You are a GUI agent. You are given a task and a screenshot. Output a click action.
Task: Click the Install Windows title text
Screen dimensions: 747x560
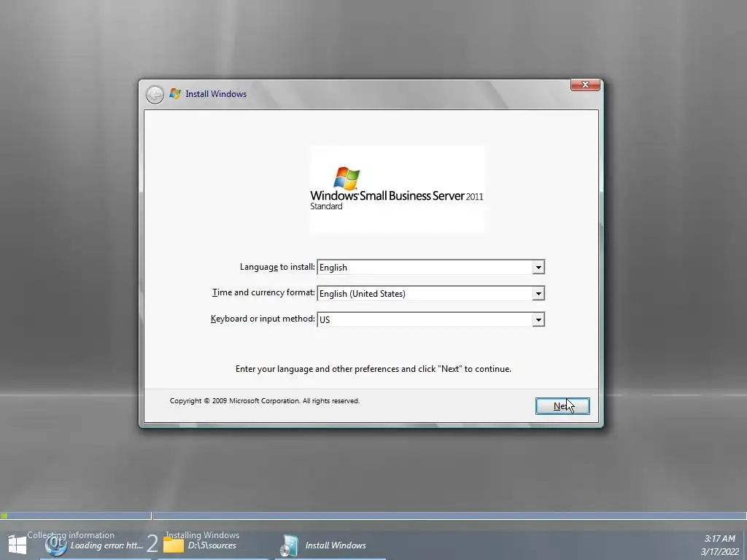(216, 94)
